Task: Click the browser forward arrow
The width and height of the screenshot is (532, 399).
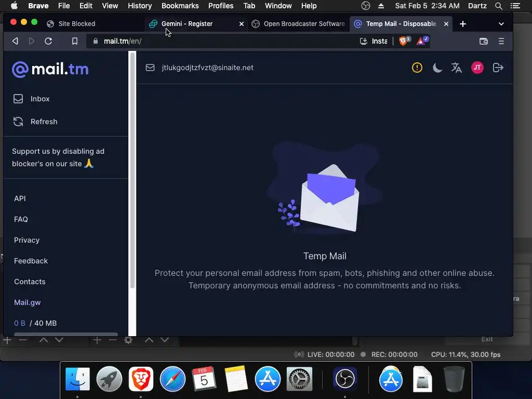Action: click(x=32, y=41)
